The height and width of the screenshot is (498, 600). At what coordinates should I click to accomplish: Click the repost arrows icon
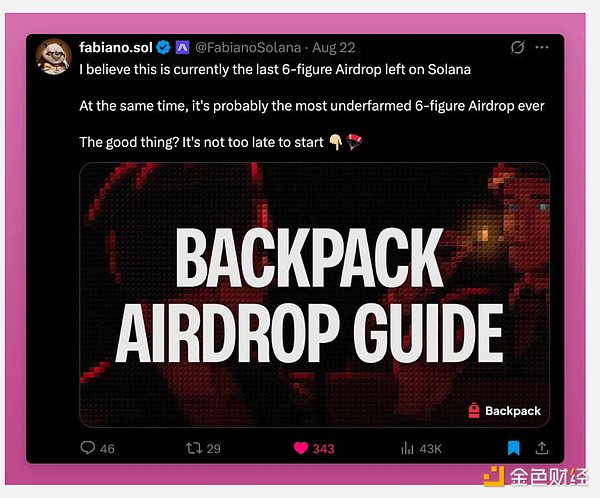tap(194, 448)
